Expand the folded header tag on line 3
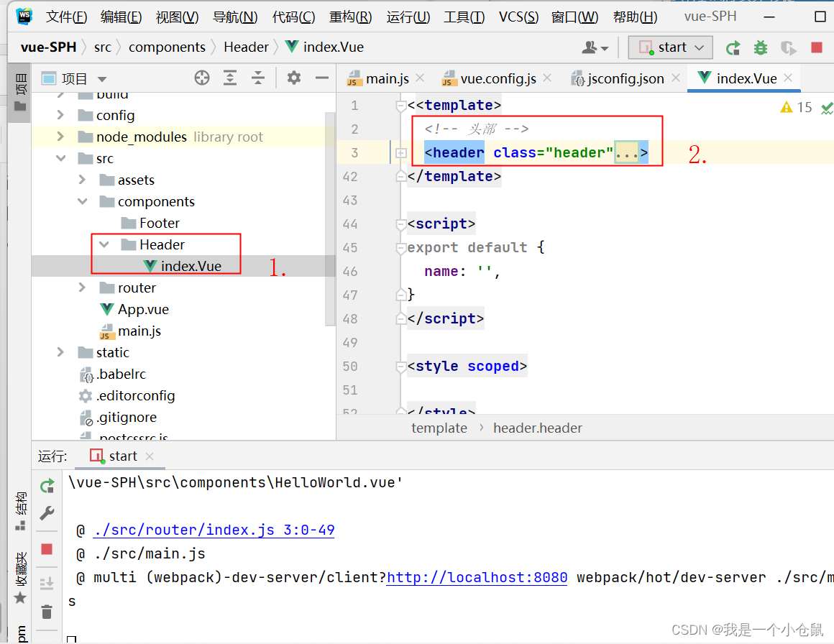Image resolution: width=834 pixels, height=644 pixels. pyautogui.click(x=401, y=153)
